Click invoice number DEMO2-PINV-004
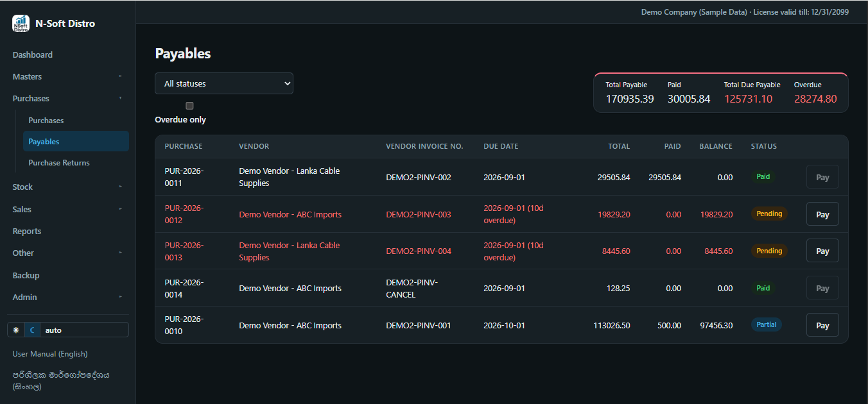Image resolution: width=868 pixels, height=404 pixels. 419,251
